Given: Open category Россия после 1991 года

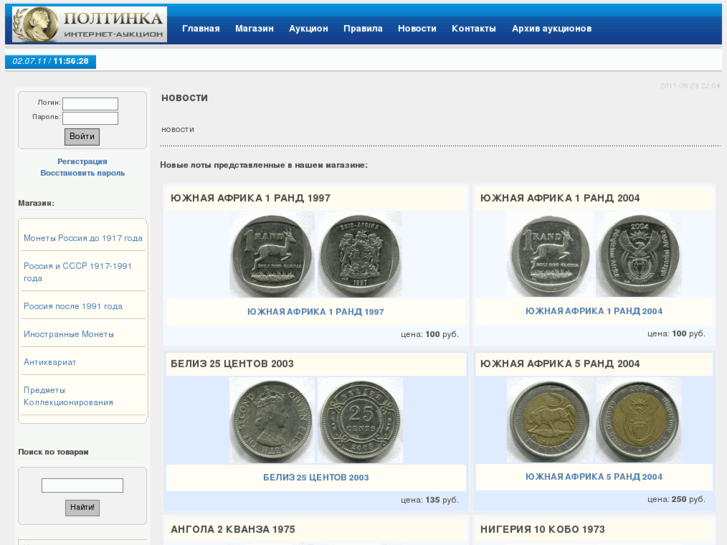Looking at the screenshot, I should (73, 306).
